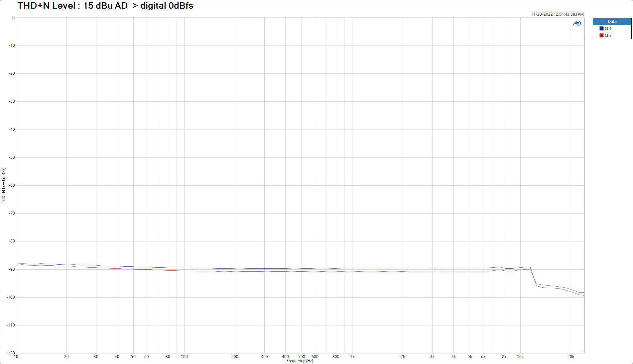Click the 11/20/2022 timestamp text
633x364 pixels.
557,14
